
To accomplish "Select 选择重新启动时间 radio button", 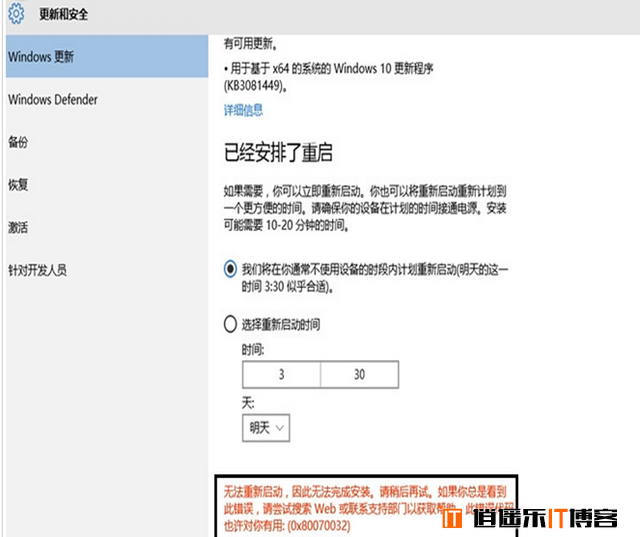I will (x=230, y=324).
